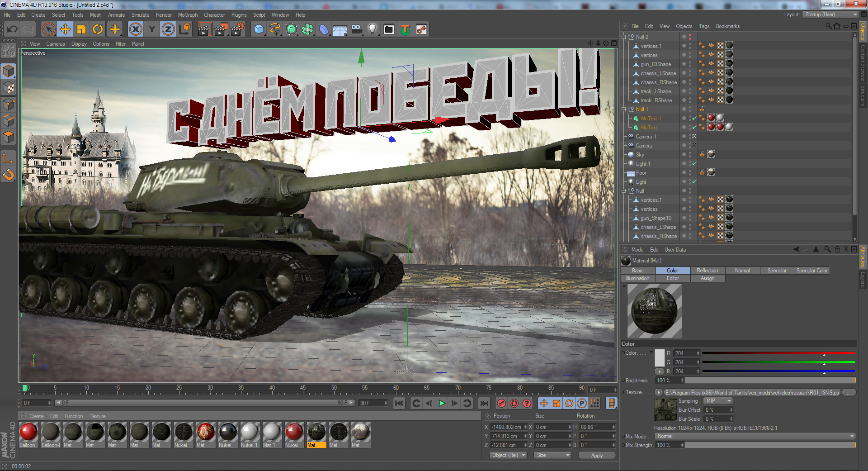
Task: Collapse the Null.2 group
Action: [624, 37]
